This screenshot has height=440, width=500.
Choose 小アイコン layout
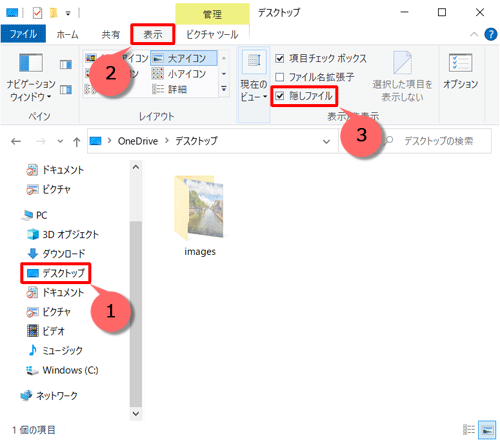179,74
